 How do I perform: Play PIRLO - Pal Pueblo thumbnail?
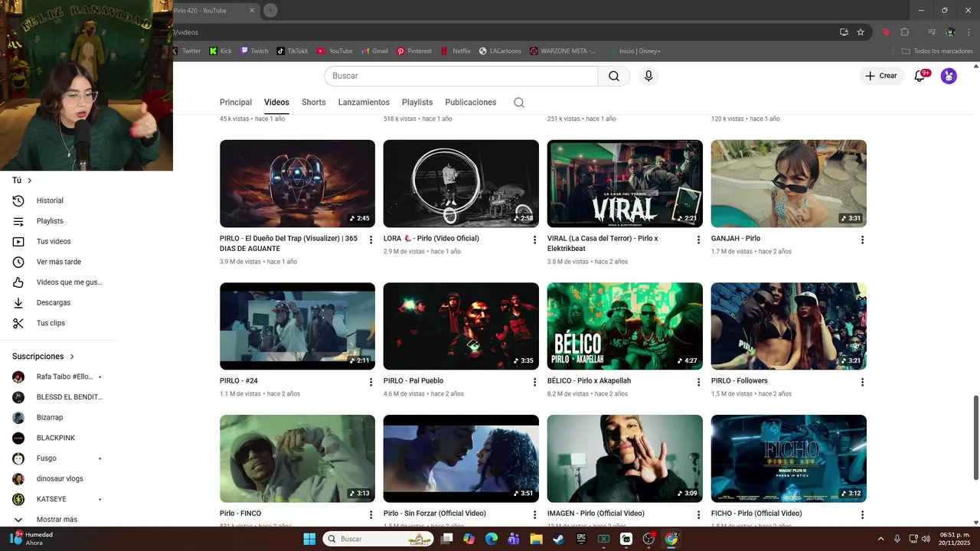(461, 326)
